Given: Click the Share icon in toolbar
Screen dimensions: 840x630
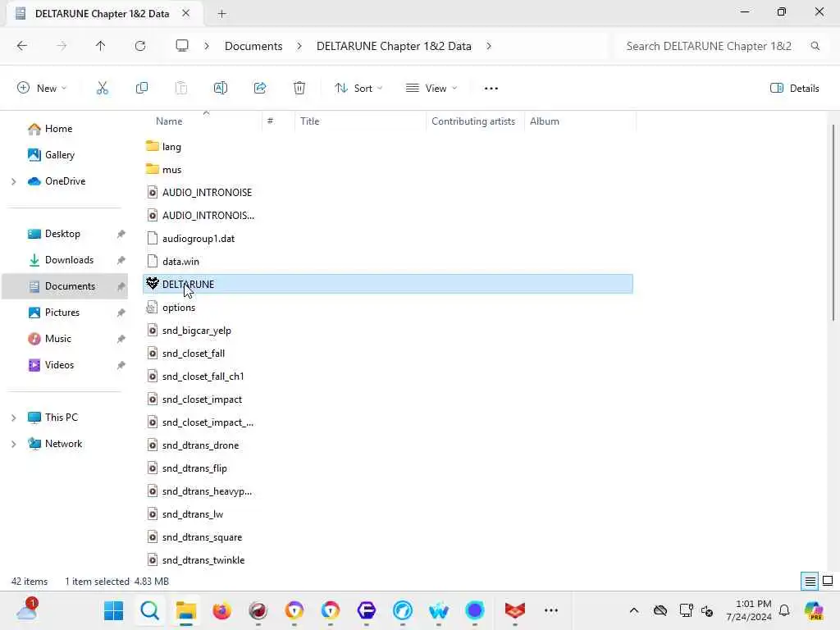Looking at the screenshot, I should coord(260,88).
